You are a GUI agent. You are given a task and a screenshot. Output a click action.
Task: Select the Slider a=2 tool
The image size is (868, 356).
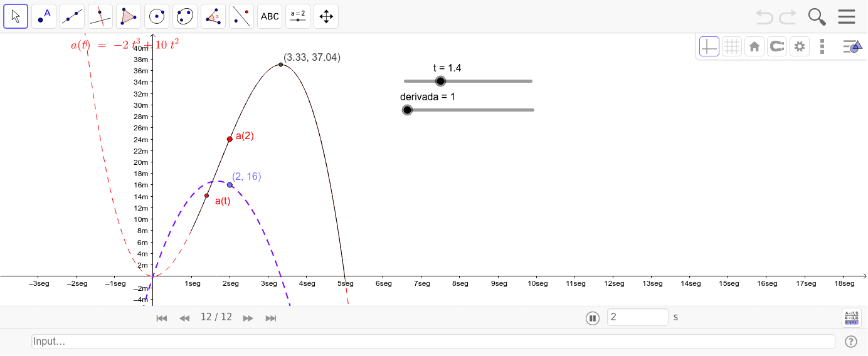tap(298, 16)
